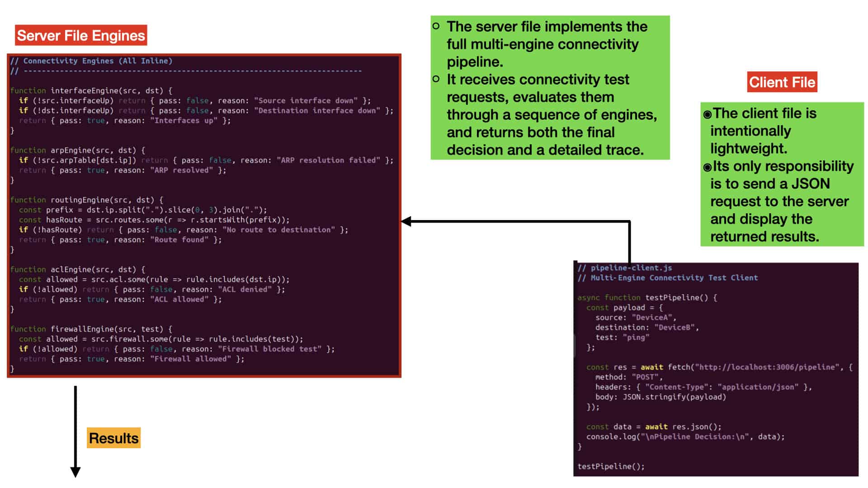868x488 pixels.
Task: Click the line returning "Route found"
Action: [x=120, y=240]
